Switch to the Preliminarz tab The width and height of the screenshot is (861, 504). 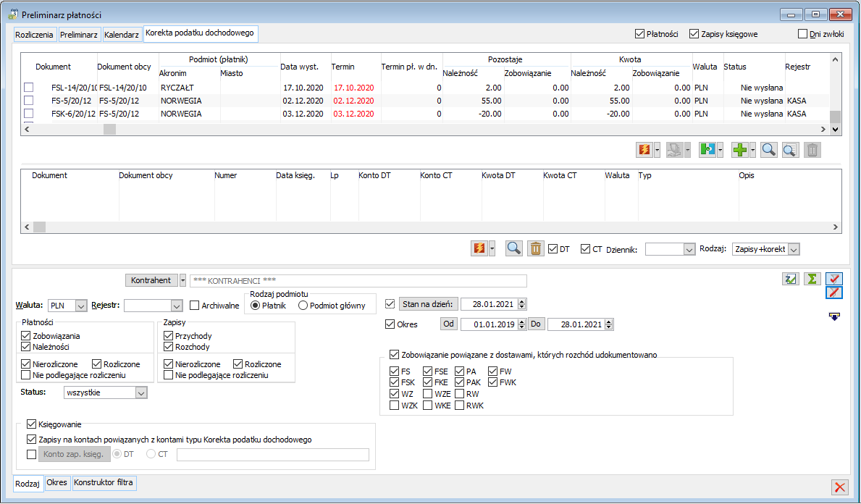[x=78, y=35]
